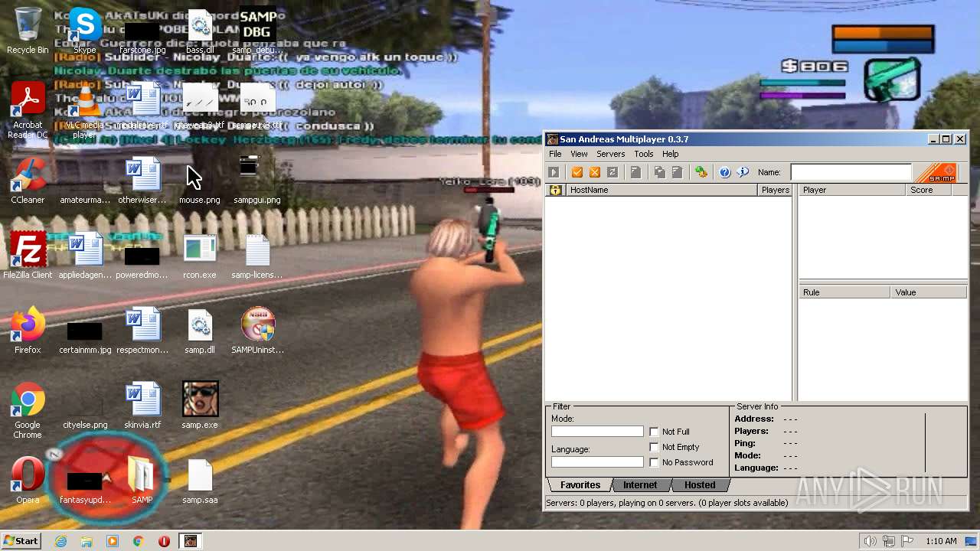
Task: Select Google Chrome desktop shortcut
Action: (28, 410)
